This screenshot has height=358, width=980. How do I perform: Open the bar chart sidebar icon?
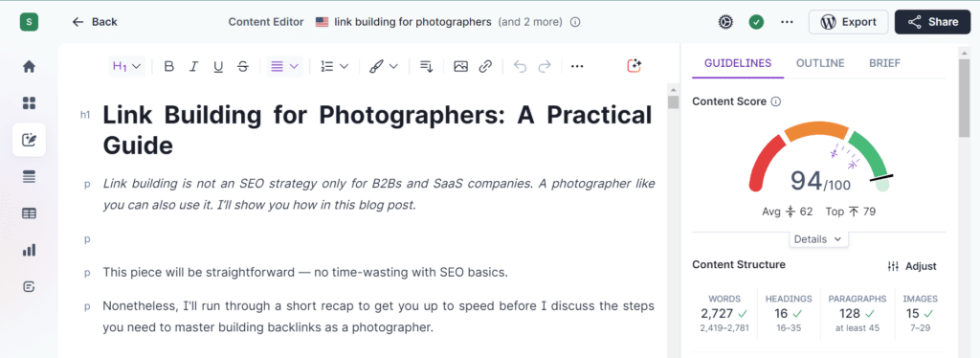pos(29,250)
